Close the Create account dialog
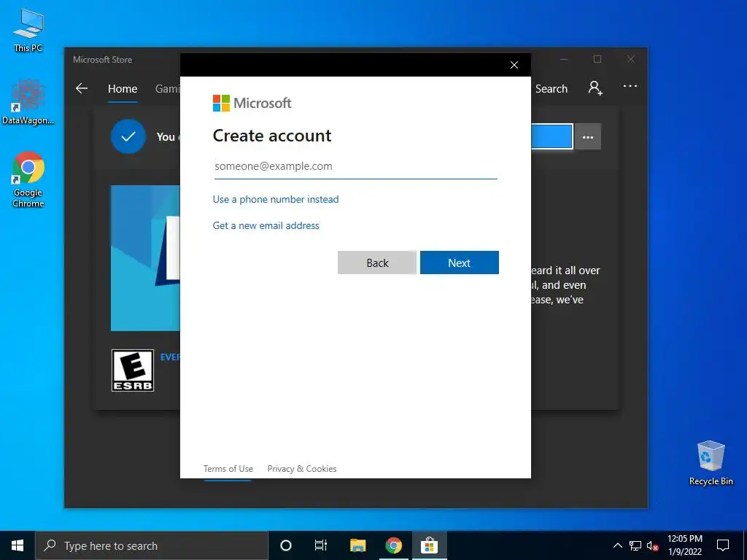 point(514,65)
